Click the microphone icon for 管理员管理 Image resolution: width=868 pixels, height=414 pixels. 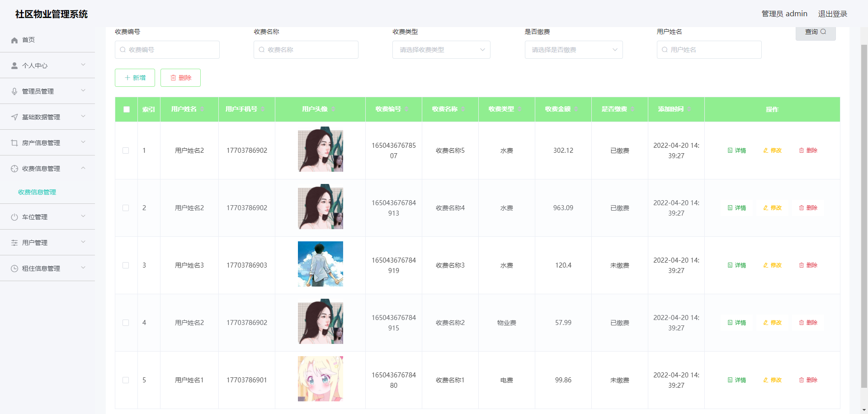(x=14, y=91)
